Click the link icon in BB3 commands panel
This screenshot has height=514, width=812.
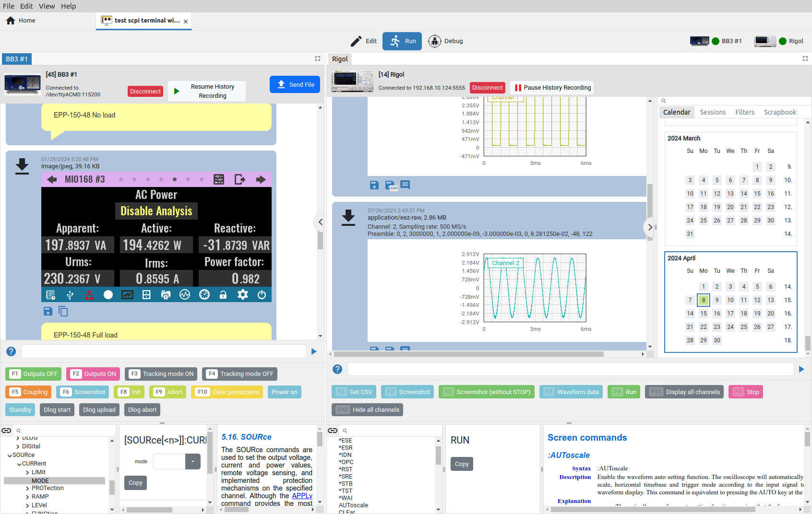(6, 431)
